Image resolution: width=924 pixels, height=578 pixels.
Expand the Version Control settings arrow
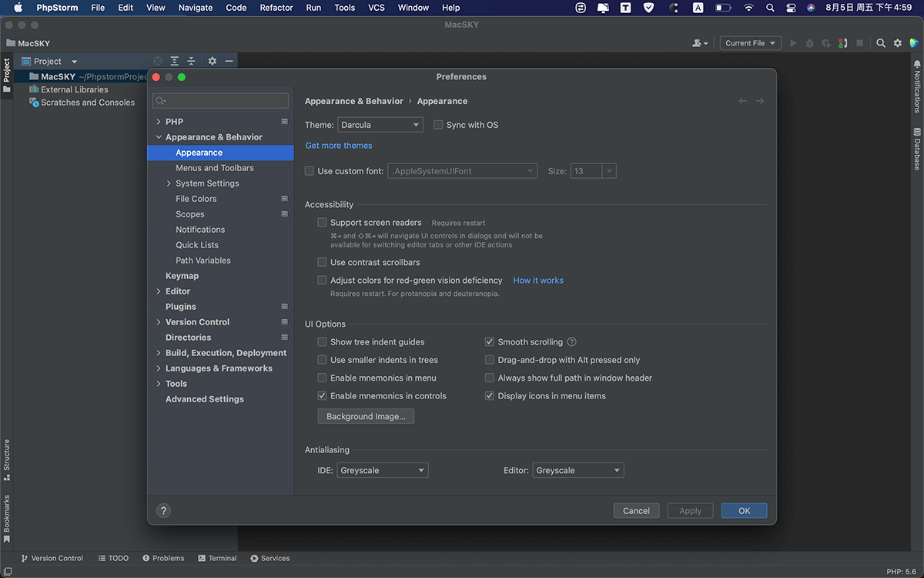tap(159, 322)
